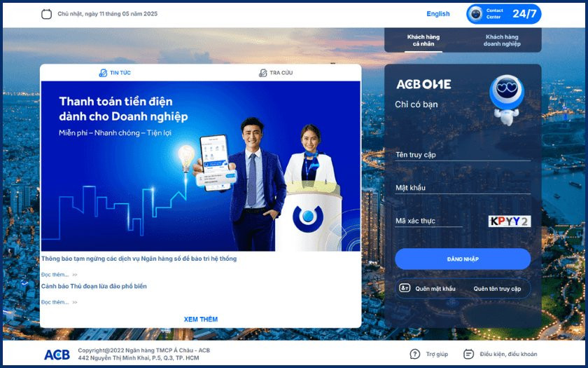Open the 24/7 Contact Center
Image resolution: width=588 pixels, height=368 pixels.
504,14
